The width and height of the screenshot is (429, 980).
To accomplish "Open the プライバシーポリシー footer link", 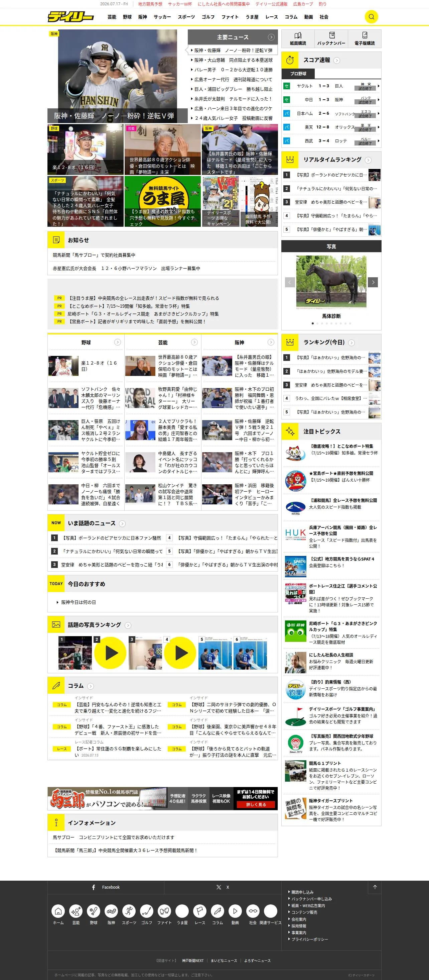I will pyautogui.click(x=309, y=939).
